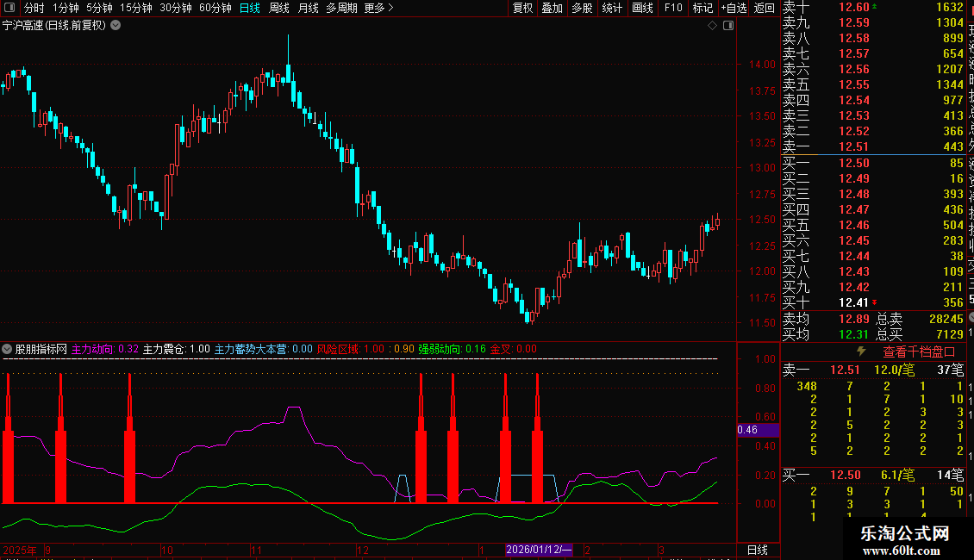Open the 更多 periods expander

pos(378,8)
